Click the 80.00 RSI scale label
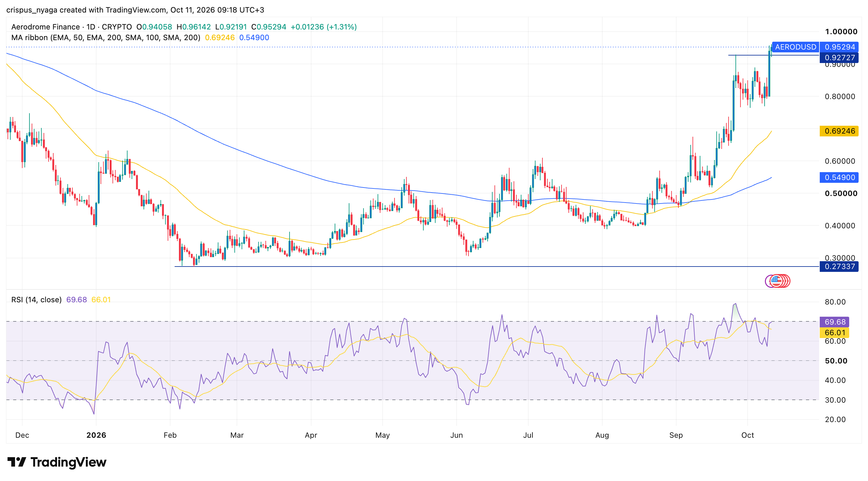 coord(835,302)
